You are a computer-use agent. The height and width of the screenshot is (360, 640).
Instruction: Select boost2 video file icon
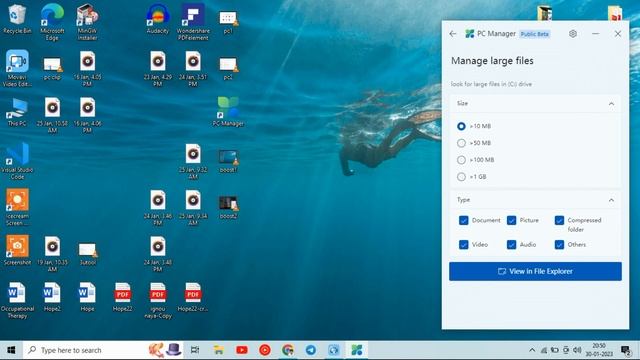coord(228,207)
